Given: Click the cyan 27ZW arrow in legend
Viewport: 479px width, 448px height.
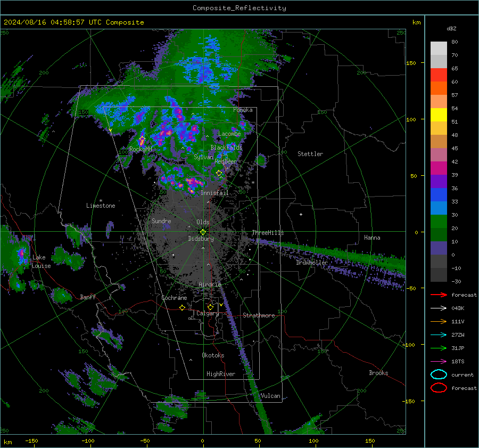Looking at the screenshot, I should point(439,335).
